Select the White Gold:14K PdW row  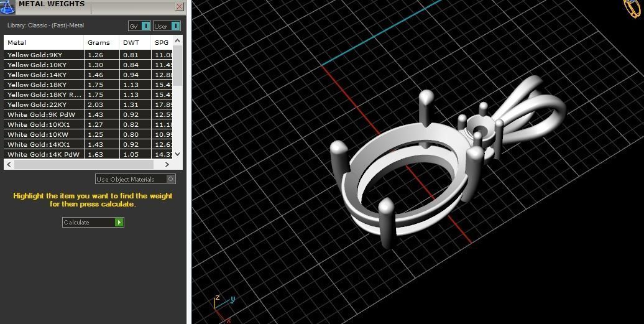coord(88,154)
